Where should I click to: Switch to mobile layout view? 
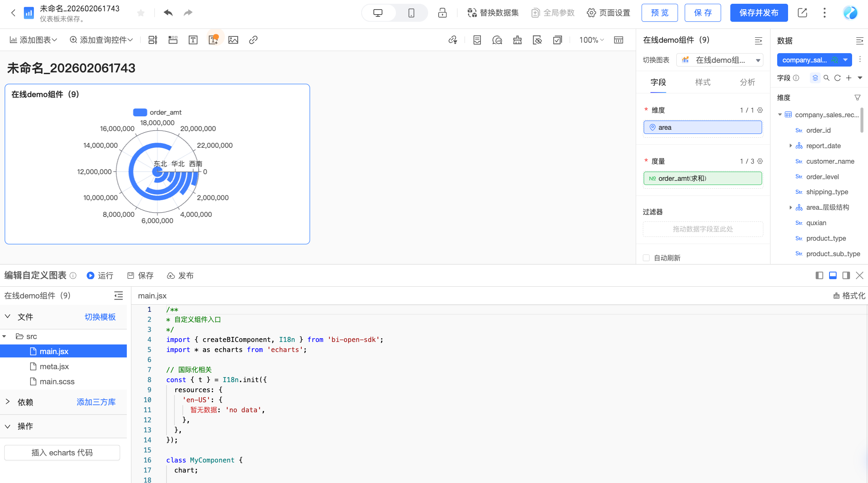click(x=411, y=13)
